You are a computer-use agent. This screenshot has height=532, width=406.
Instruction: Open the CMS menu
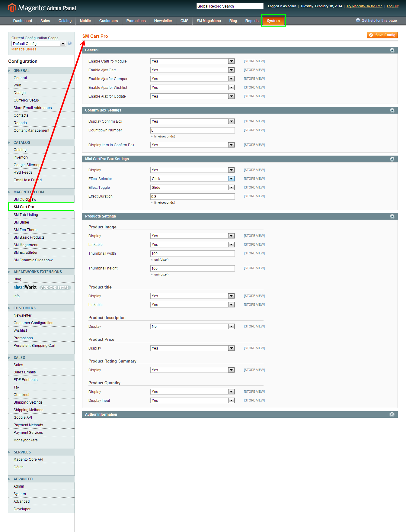[x=184, y=21]
